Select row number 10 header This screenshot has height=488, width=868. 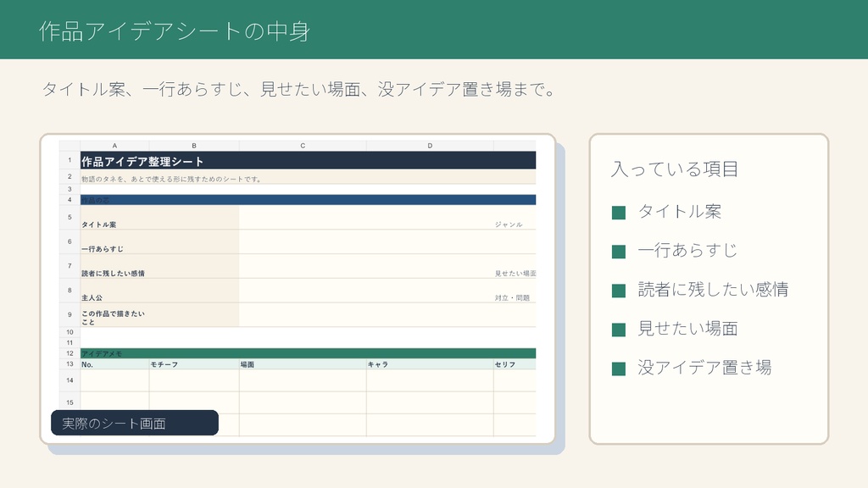tap(70, 332)
